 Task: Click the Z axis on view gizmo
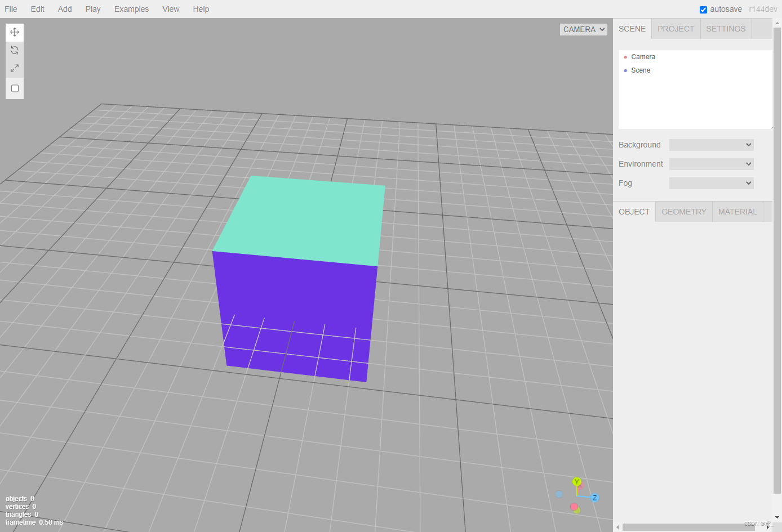[594, 498]
